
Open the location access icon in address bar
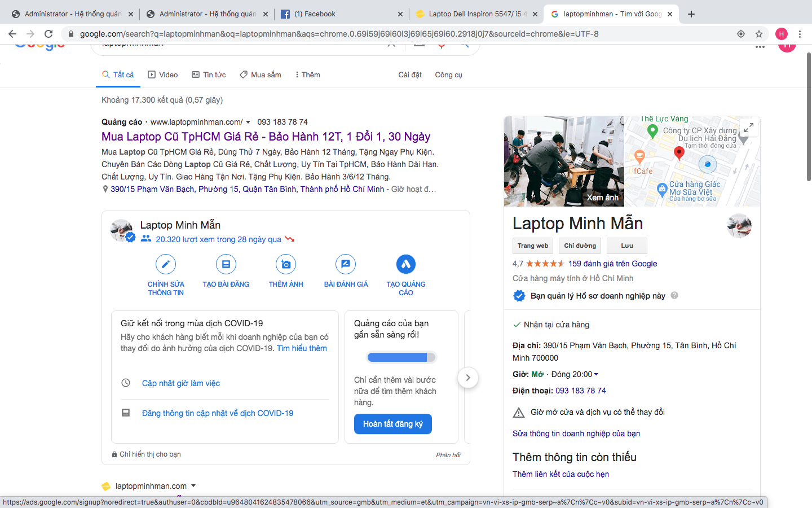coord(741,34)
